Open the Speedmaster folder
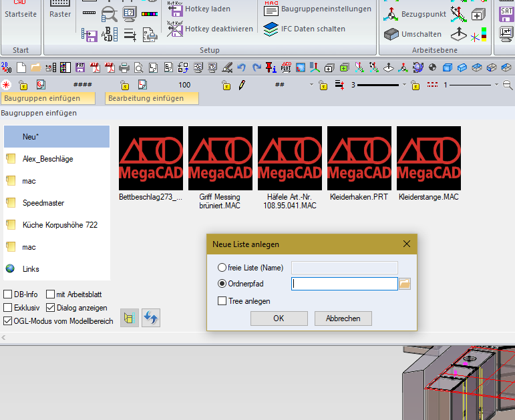Image resolution: width=515 pixels, height=420 pixels. tap(57, 203)
